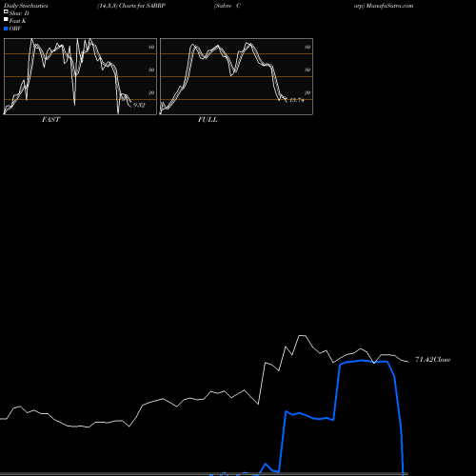Click the 'Slow D' legend text
476x476 pixels.
tap(19, 13)
